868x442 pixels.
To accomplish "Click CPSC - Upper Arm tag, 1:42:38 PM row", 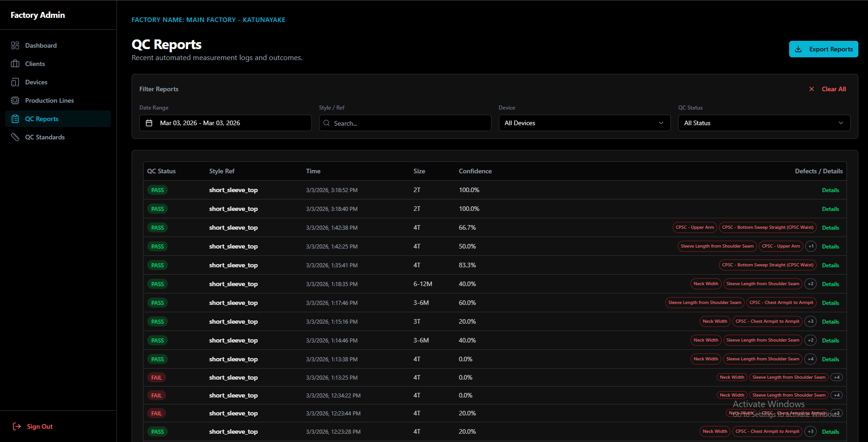I will [695, 227].
